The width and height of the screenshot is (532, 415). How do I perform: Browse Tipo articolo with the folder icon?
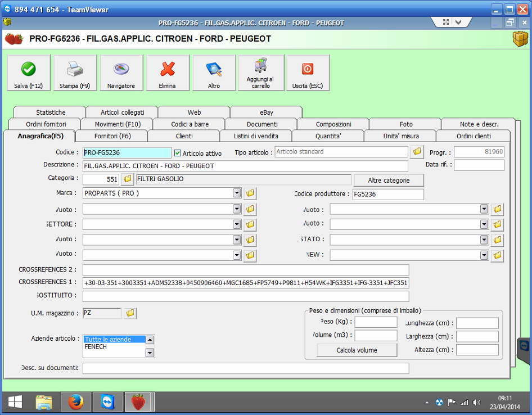click(x=417, y=152)
